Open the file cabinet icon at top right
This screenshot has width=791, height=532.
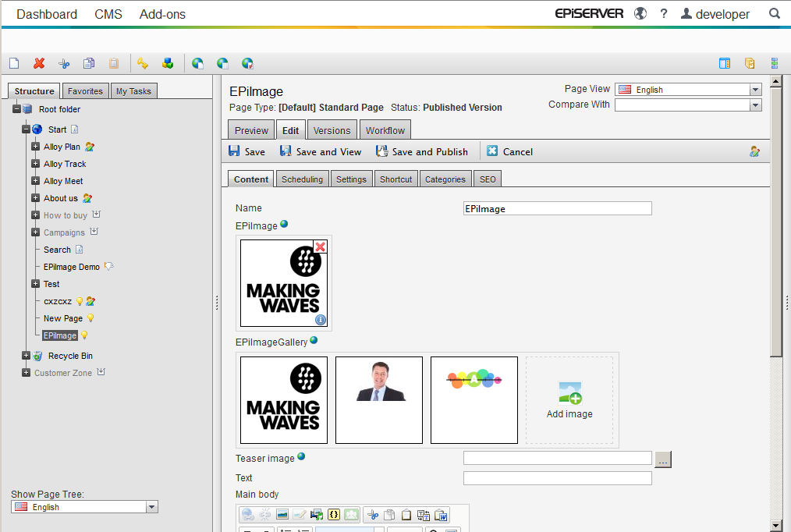tap(750, 64)
